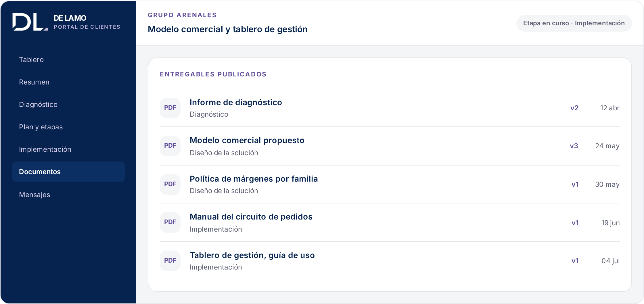Viewport: 644px width, 304px height.
Task: Select Plan y etapas in the sidebar
Action: [68, 127]
